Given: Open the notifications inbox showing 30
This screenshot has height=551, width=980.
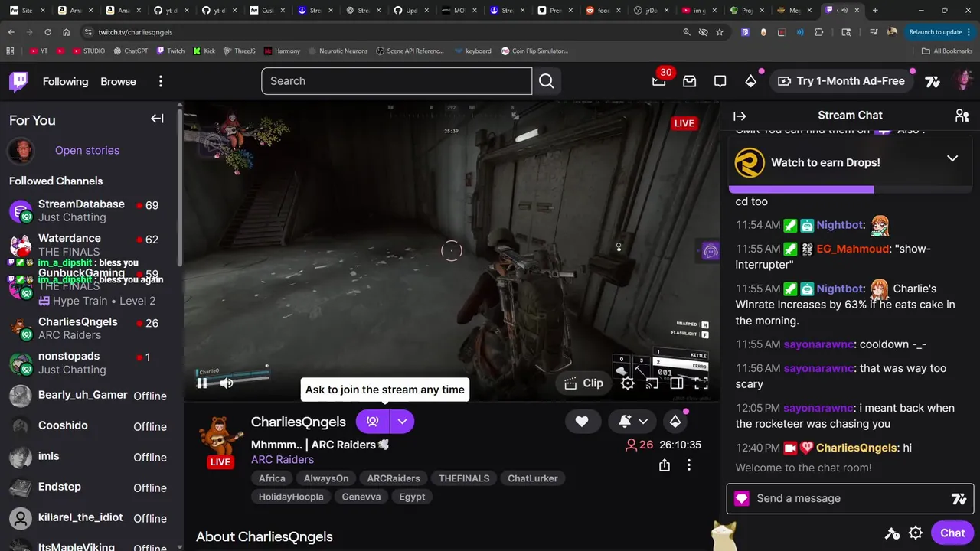Looking at the screenshot, I should (659, 80).
